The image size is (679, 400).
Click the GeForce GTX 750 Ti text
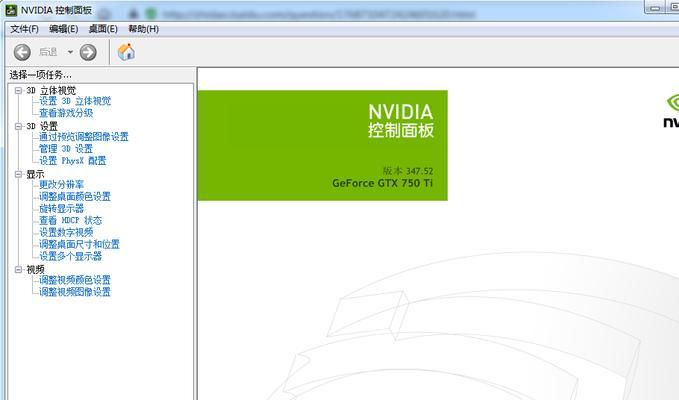pos(382,183)
